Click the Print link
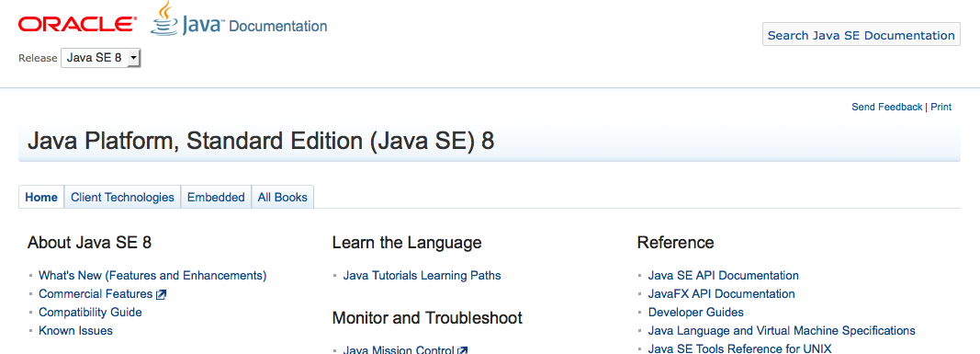980x354 pixels. coord(941,107)
